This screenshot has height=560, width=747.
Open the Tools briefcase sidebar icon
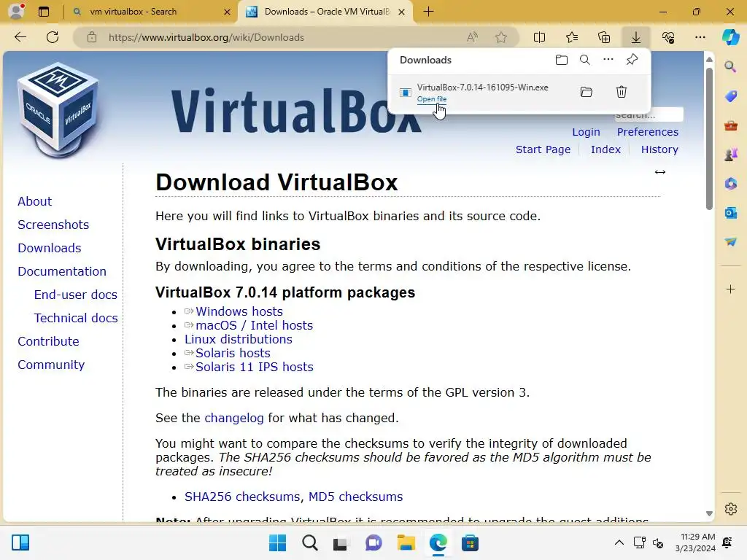[730, 125]
